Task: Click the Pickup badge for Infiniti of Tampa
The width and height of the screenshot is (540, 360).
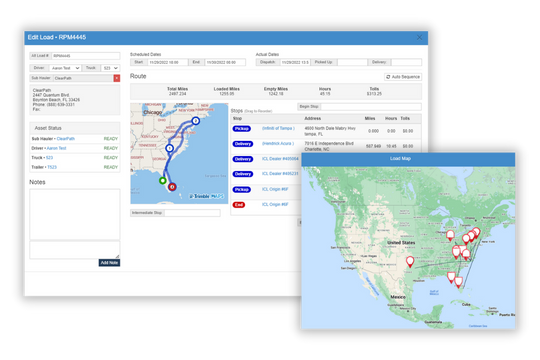Action: [241, 128]
